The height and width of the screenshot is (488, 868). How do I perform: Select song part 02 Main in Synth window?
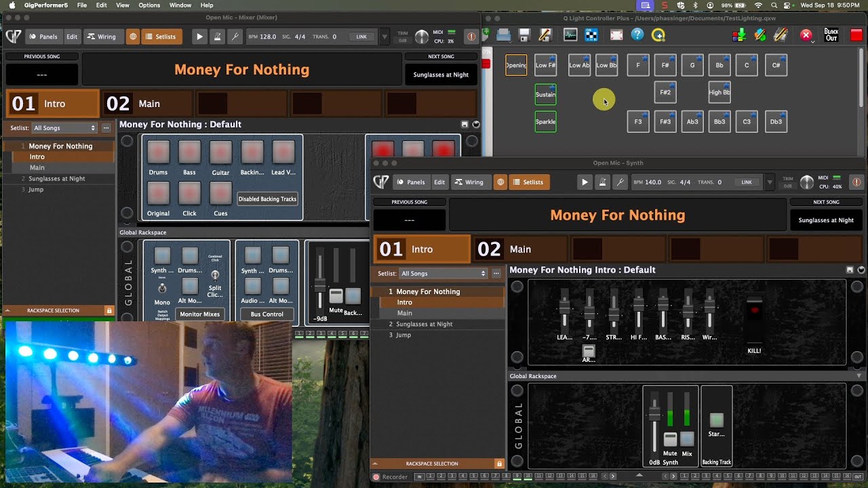(519, 249)
